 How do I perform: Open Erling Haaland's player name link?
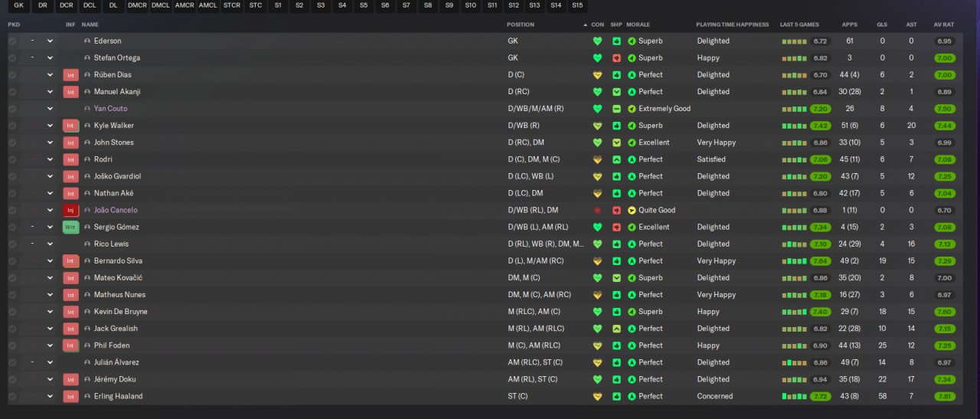pyautogui.click(x=118, y=396)
